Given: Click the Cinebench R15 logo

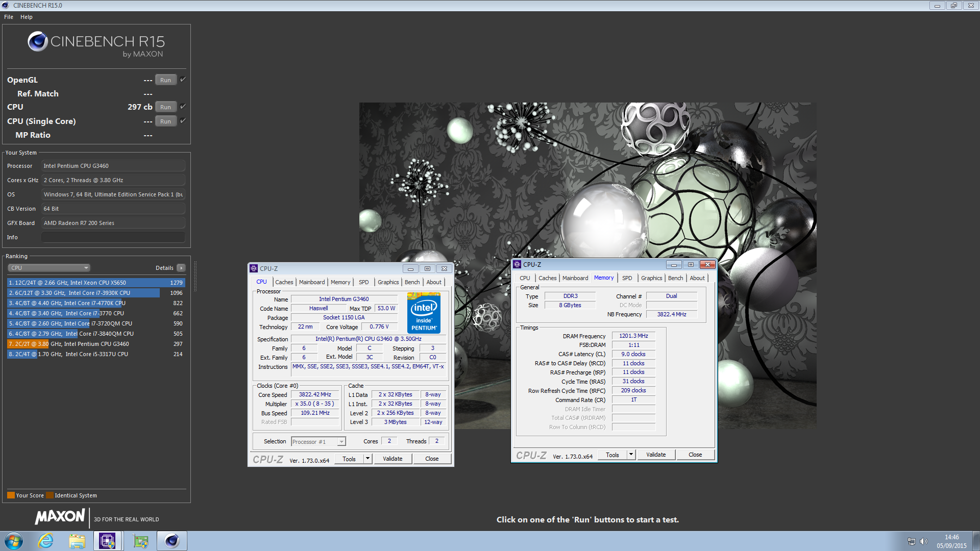Looking at the screenshot, I should (96, 45).
